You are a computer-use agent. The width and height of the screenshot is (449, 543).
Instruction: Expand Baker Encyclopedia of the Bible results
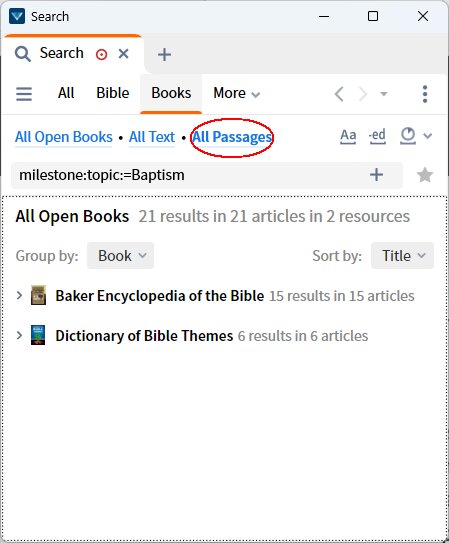click(19, 295)
